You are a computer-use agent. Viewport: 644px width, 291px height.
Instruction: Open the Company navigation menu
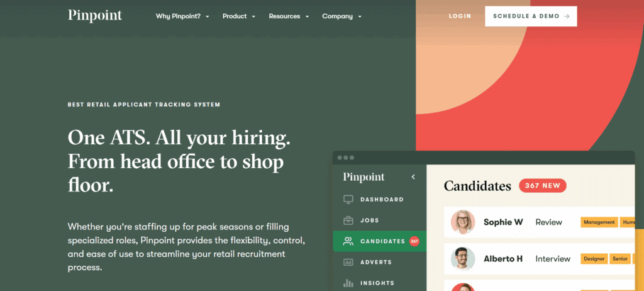click(341, 16)
